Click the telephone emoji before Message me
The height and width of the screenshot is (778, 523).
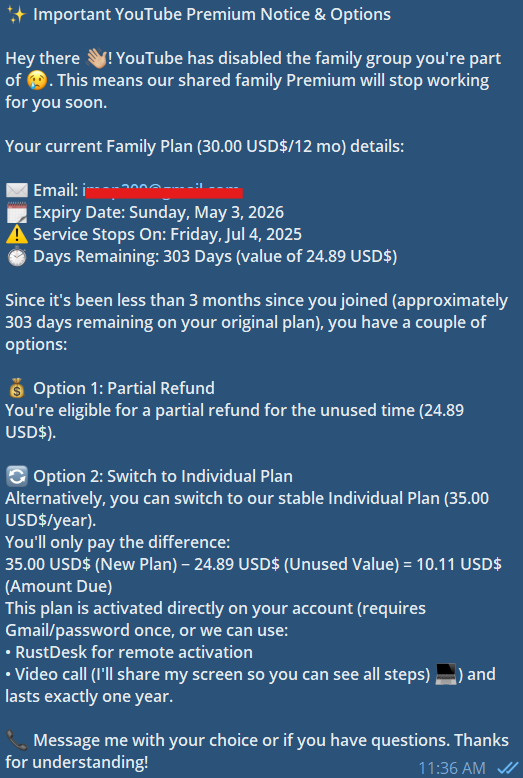click(x=16, y=740)
